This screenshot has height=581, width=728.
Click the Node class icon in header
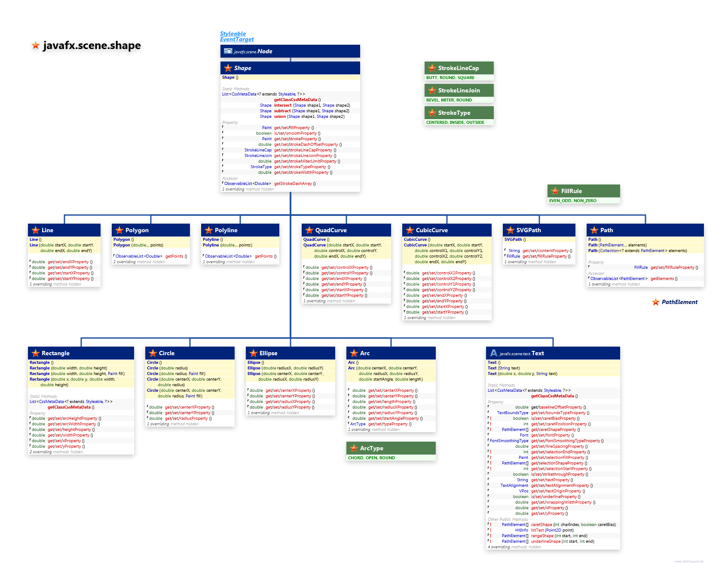pos(228,51)
